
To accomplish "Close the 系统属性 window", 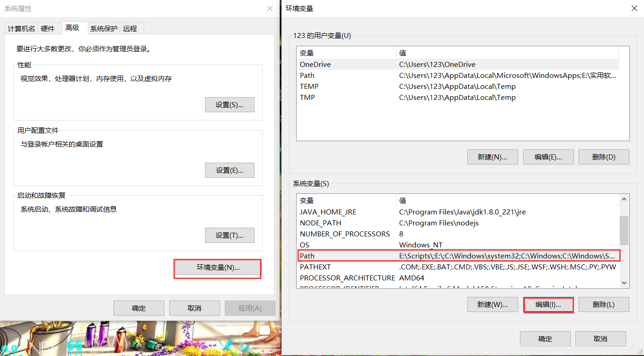I will point(270,8).
